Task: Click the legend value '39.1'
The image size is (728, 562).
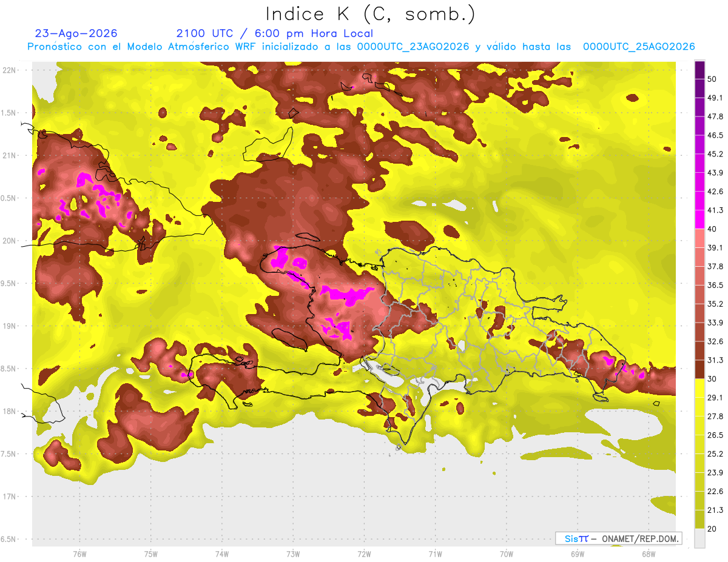Action: 715,247
